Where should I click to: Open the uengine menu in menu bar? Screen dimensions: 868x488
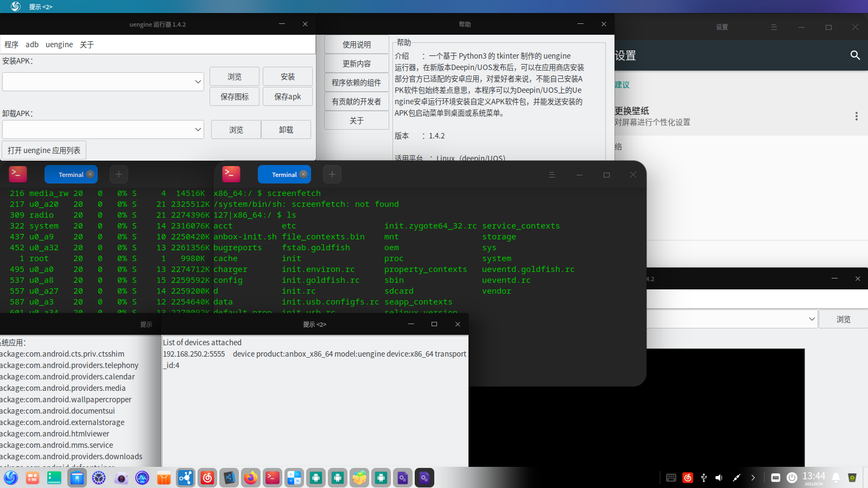[x=59, y=45]
